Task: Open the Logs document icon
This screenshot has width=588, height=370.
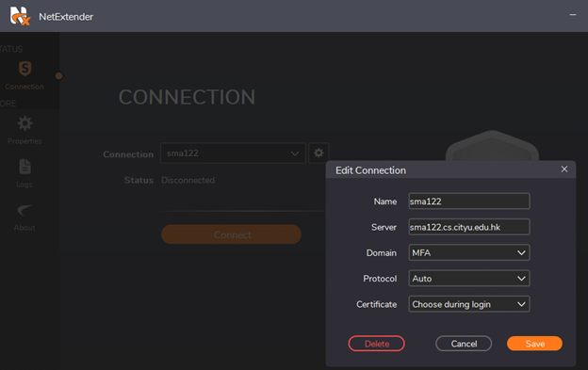Action: [x=24, y=167]
